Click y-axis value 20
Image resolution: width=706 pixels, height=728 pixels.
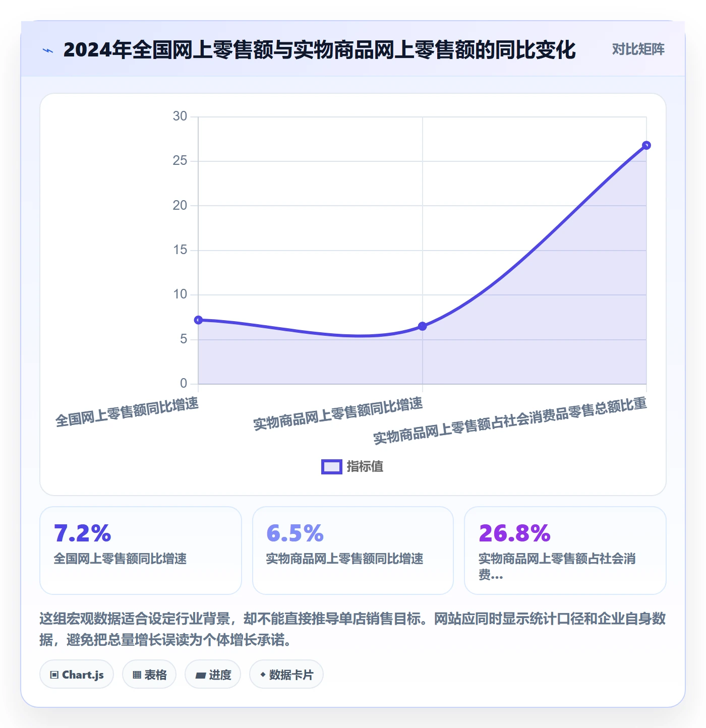tap(180, 205)
